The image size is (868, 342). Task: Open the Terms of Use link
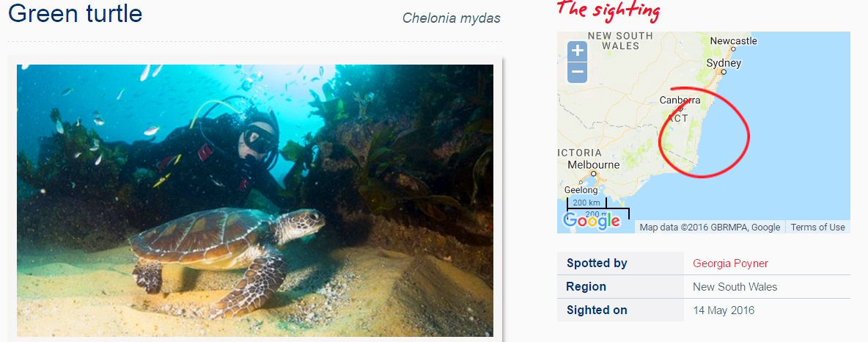click(817, 228)
